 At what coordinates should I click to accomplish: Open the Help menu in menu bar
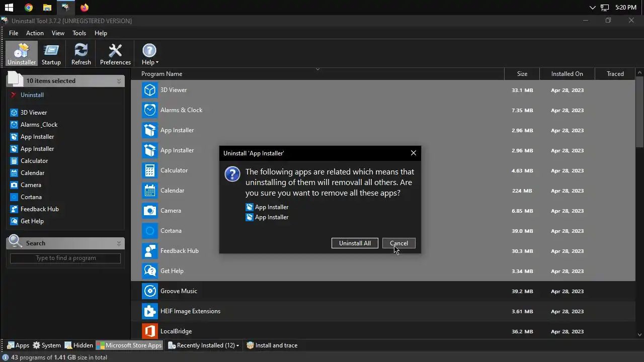pyautogui.click(x=101, y=33)
